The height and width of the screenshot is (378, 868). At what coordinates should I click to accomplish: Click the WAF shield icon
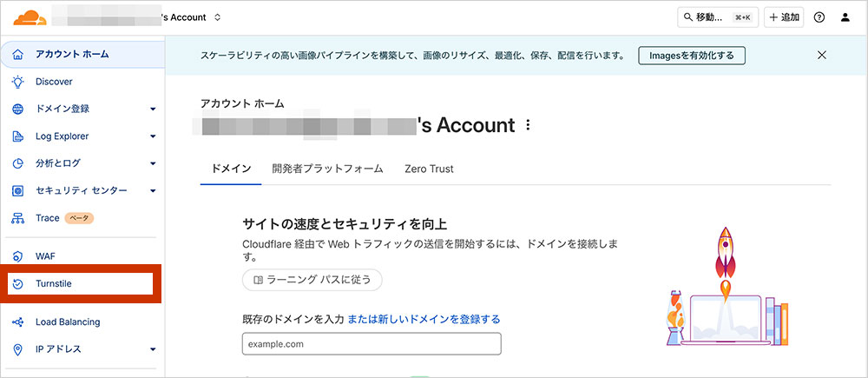click(x=17, y=256)
